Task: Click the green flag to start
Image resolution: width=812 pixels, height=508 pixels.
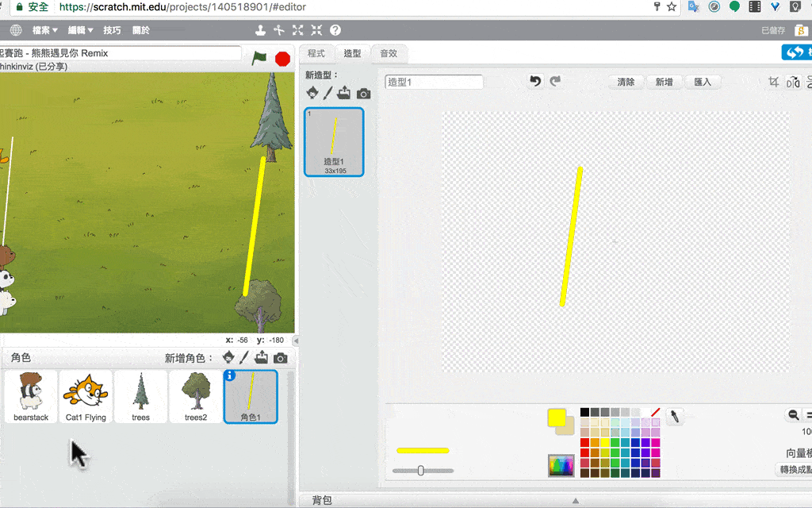Action: [259, 59]
